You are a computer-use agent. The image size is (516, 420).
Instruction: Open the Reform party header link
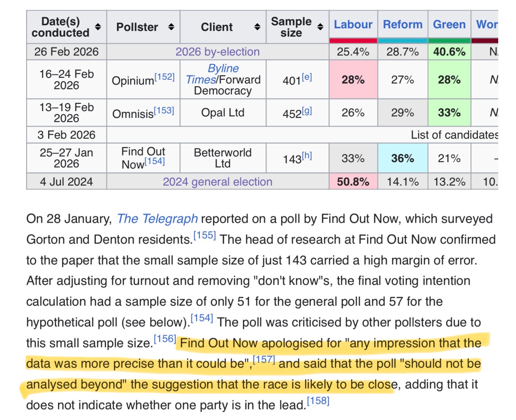click(403, 25)
